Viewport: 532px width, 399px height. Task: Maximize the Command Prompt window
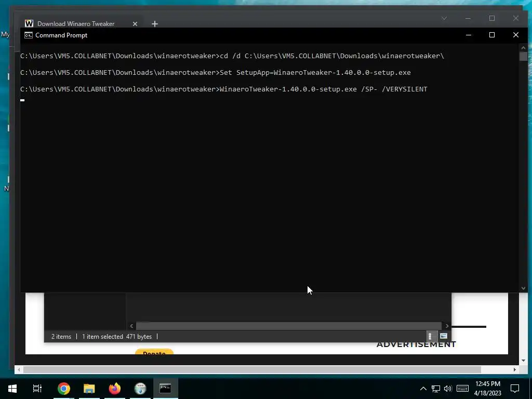pos(492,35)
